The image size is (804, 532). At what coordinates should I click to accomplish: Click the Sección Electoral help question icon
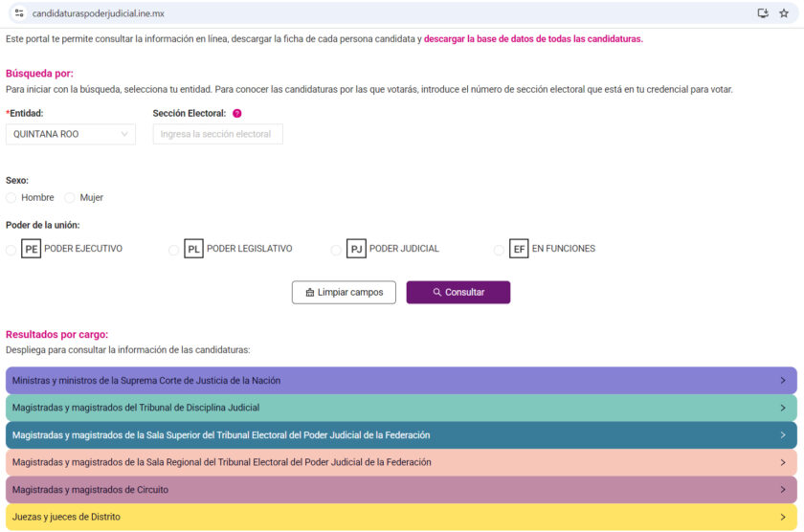tap(237, 113)
